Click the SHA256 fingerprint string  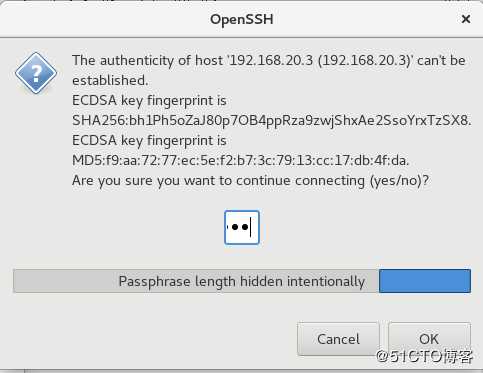tap(272, 121)
